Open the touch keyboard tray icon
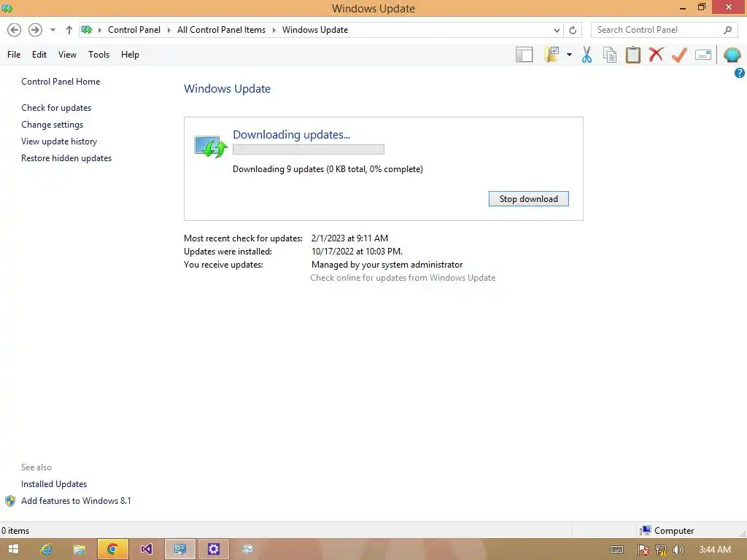Viewport: 747px width, 560px height. (x=617, y=550)
